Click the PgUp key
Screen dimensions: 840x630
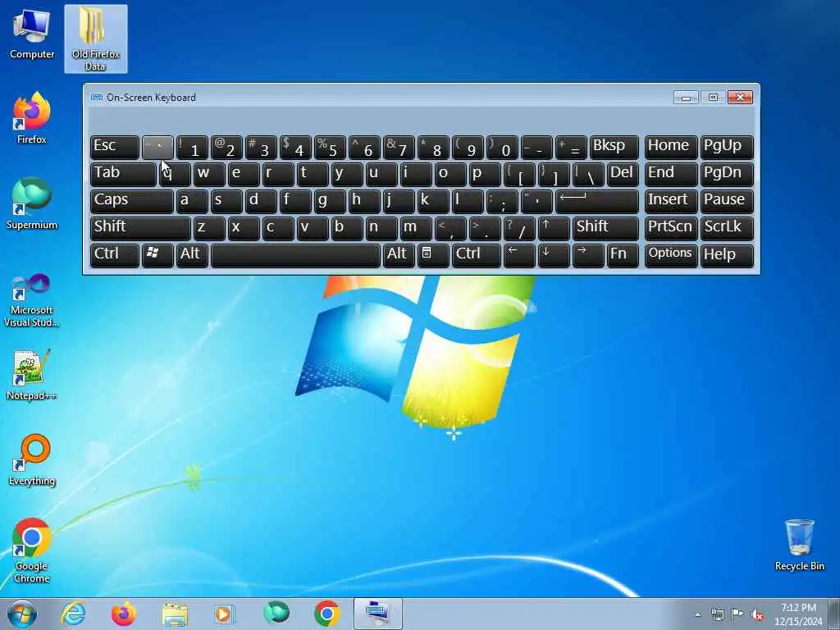(x=727, y=148)
